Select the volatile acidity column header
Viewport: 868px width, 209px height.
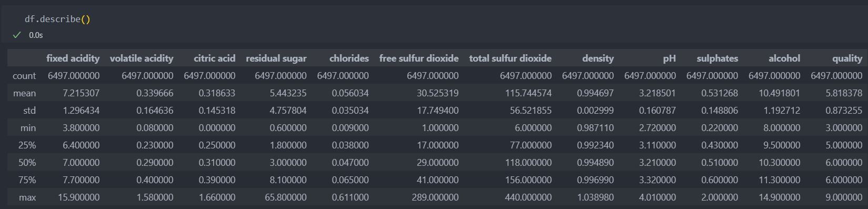coord(142,58)
